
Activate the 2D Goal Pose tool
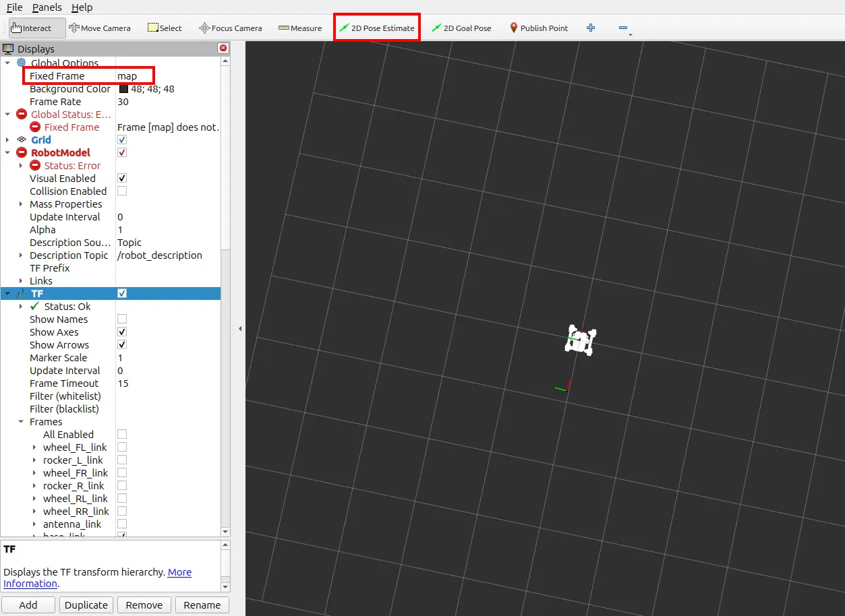(x=461, y=28)
